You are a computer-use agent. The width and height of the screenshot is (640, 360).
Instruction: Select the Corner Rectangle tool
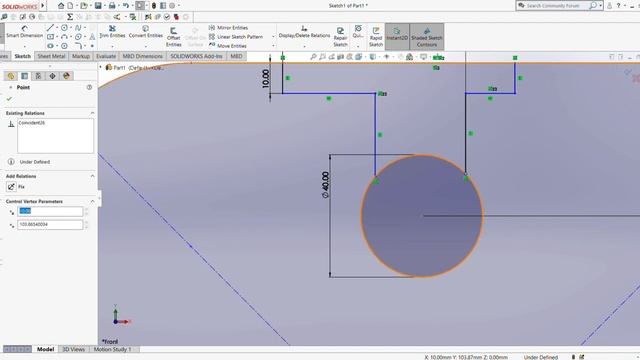click(50, 37)
